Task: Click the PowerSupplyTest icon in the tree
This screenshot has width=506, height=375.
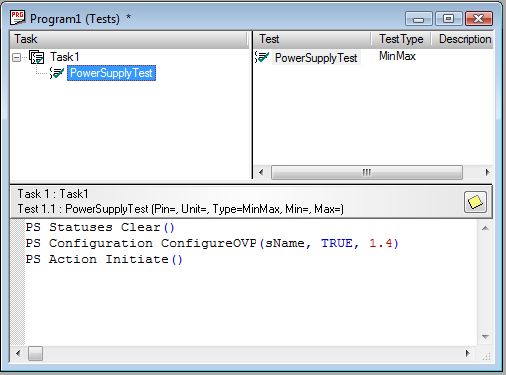Action: point(57,73)
